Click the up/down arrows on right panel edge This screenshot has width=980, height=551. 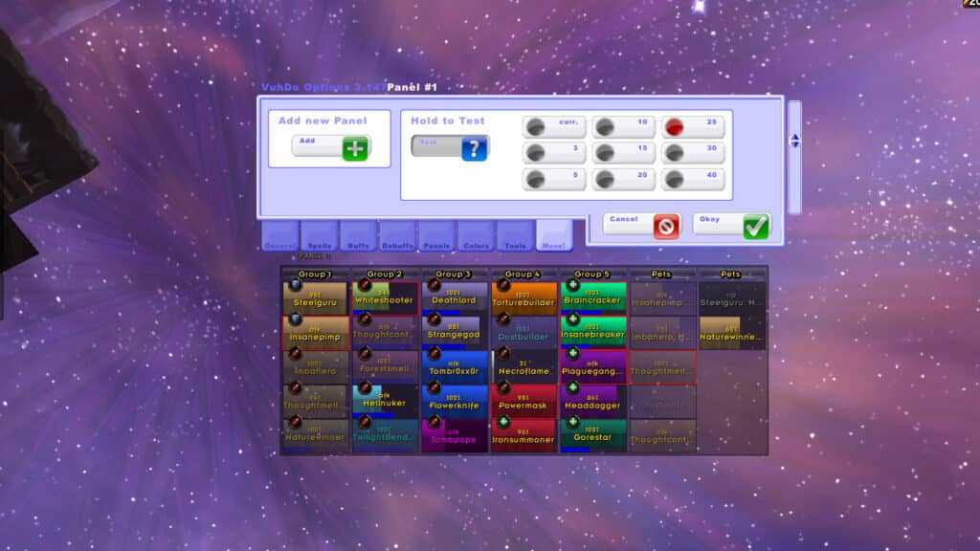(793, 141)
